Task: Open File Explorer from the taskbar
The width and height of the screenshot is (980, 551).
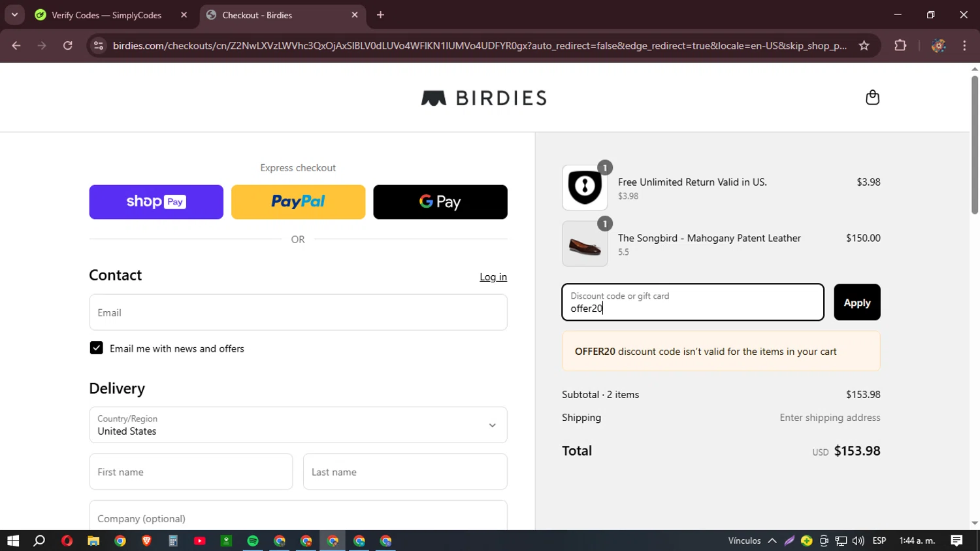Action: click(x=93, y=541)
